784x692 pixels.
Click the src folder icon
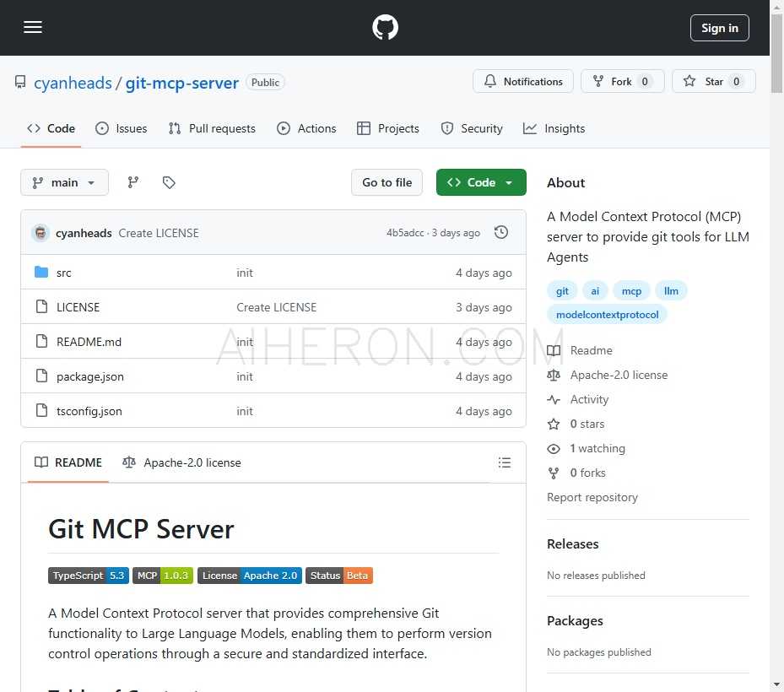click(41, 272)
